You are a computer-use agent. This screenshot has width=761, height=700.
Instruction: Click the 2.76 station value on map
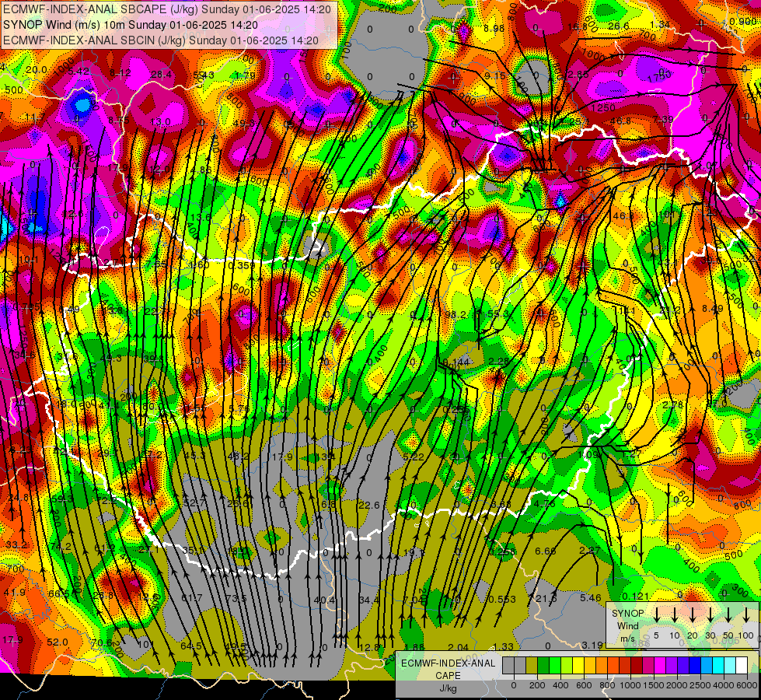(672, 405)
